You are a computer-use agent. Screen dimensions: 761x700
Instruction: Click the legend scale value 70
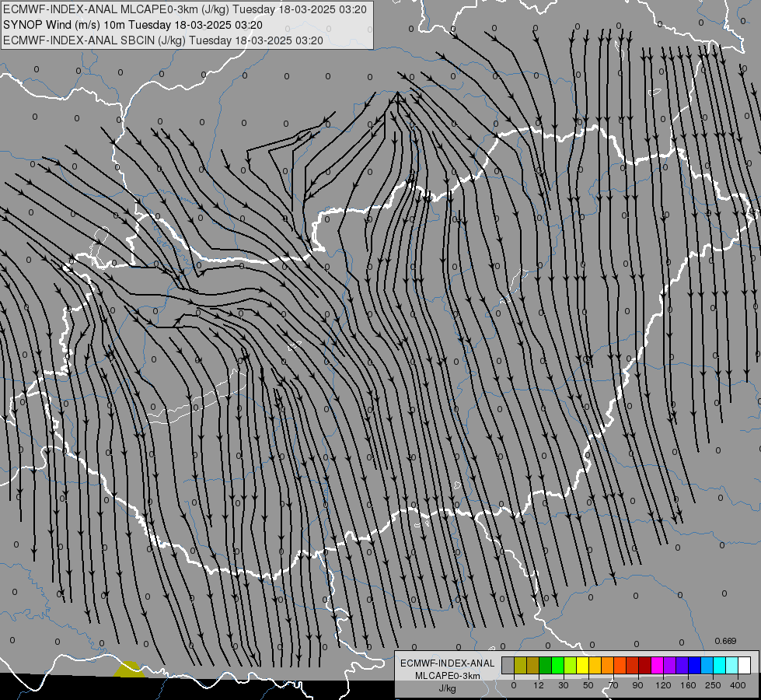point(613,685)
